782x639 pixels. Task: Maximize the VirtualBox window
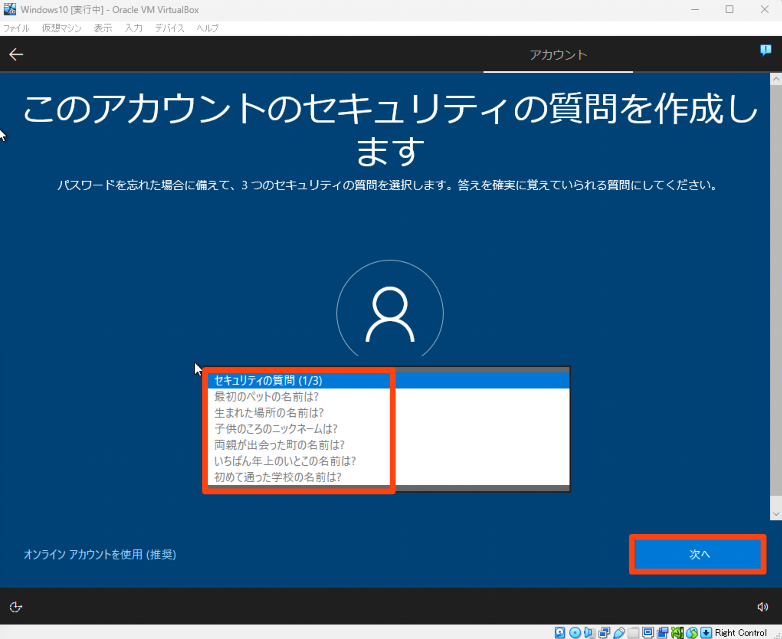point(729,9)
